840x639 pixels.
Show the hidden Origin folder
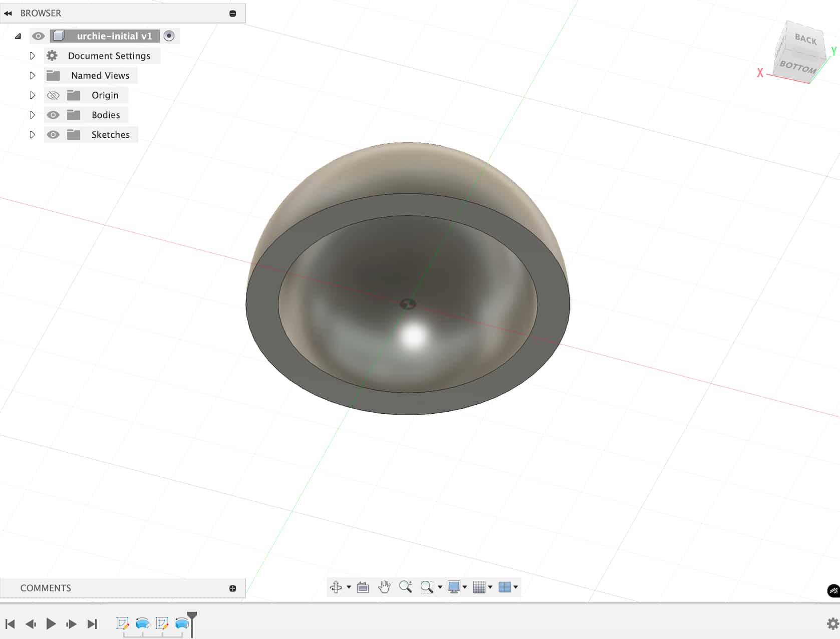click(x=53, y=95)
